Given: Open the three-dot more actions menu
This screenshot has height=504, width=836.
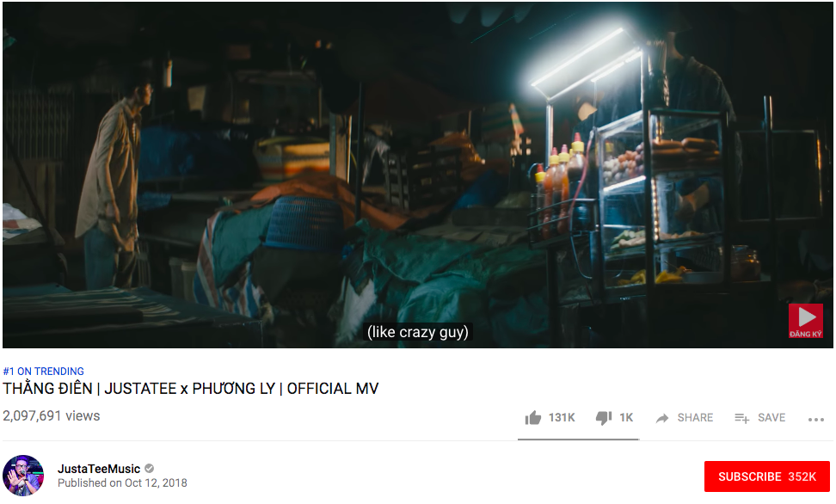Looking at the screenshot, I should [815, 420].
